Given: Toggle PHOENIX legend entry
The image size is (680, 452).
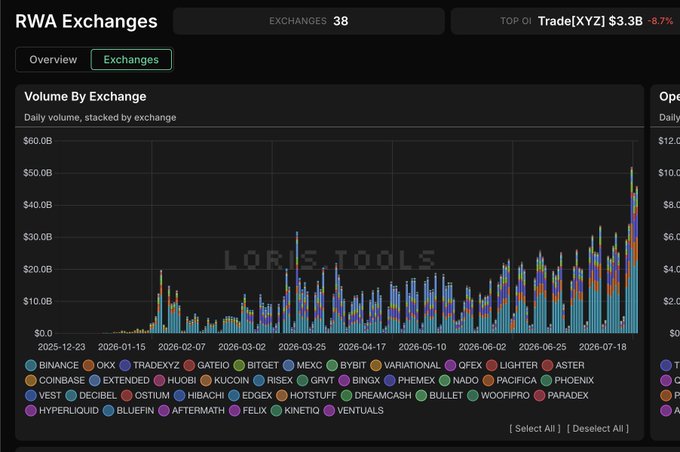Looking at the screenshot, I should click(568, 380).
